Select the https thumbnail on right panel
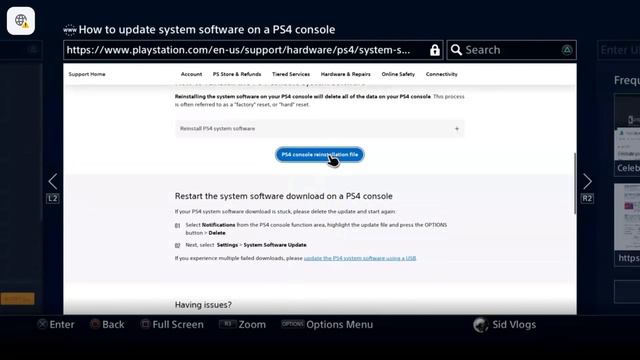The width and height of the screenshot is (640, 360). pyautogui.click(x=627, y=225)
